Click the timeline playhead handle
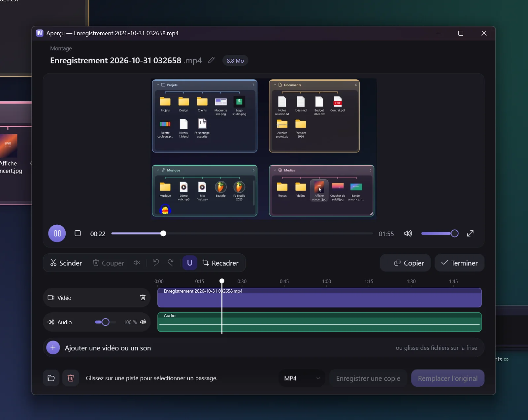Screen dimensions: 528x420 click(x=222, y=281)
